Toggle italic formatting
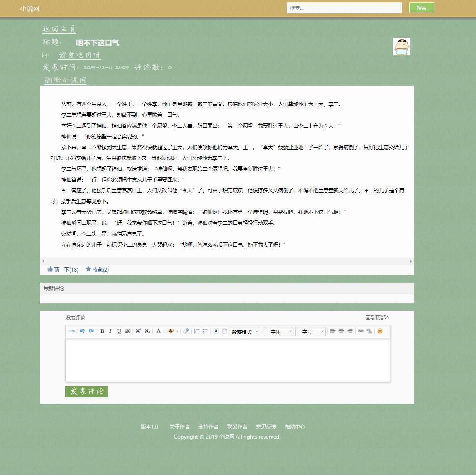Image resolution: width=476 pixels, height=475 pixels. coord(110,331)
